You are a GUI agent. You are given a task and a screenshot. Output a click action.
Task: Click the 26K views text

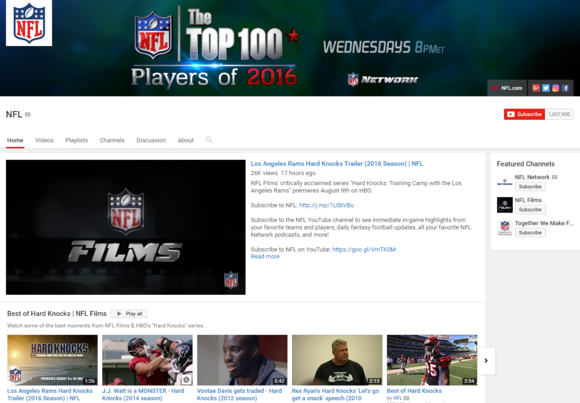264,173
